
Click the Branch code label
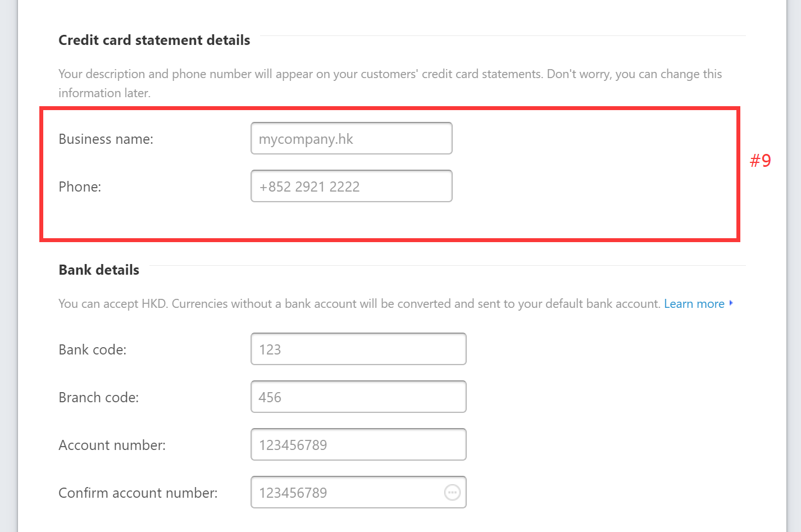click(x=98, y=398)
